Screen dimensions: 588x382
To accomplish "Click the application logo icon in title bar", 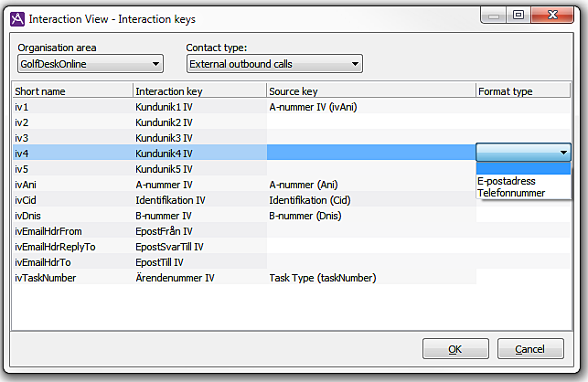I will (x=16, y=18).
